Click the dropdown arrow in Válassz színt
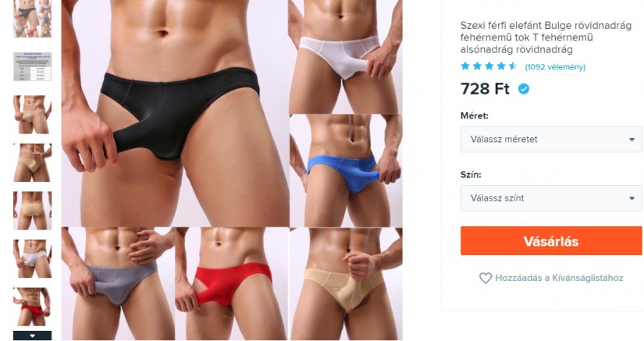Viewport: 644px width, 341px height. click(632, 198)
